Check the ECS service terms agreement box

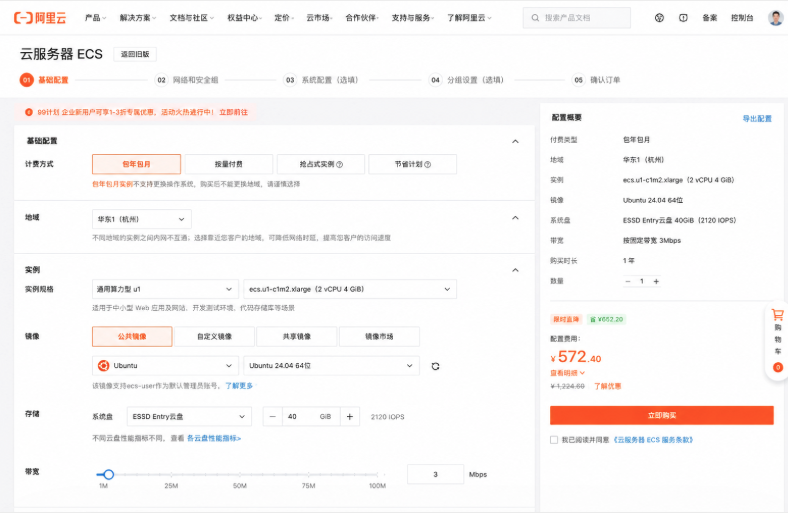coord(554,440)
